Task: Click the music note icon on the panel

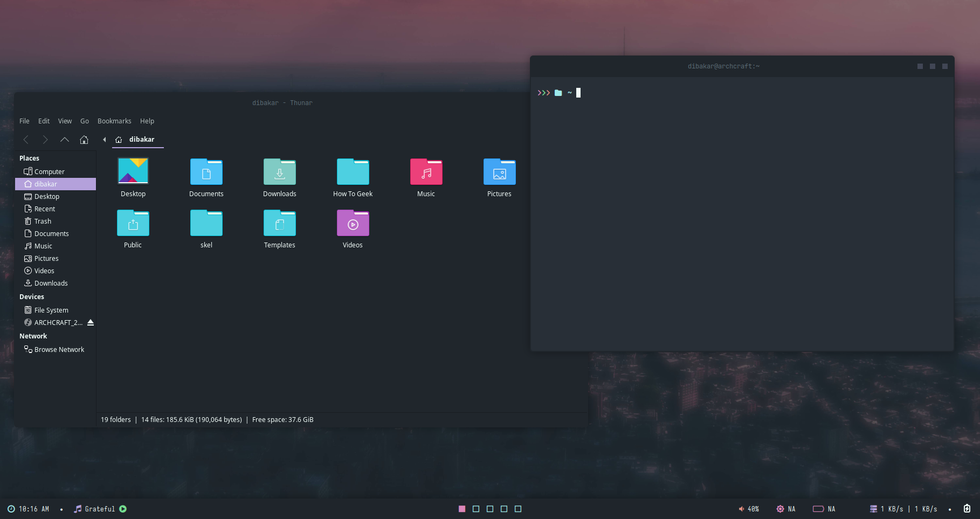Action: (78, 509)
